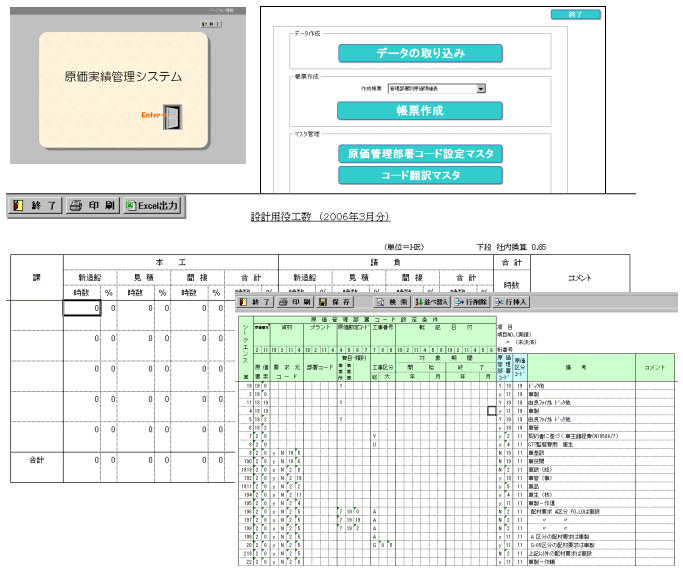The image size is (683, 572).
Task: Click the 備考 column header in master sheet
Action: pos(581,367)
